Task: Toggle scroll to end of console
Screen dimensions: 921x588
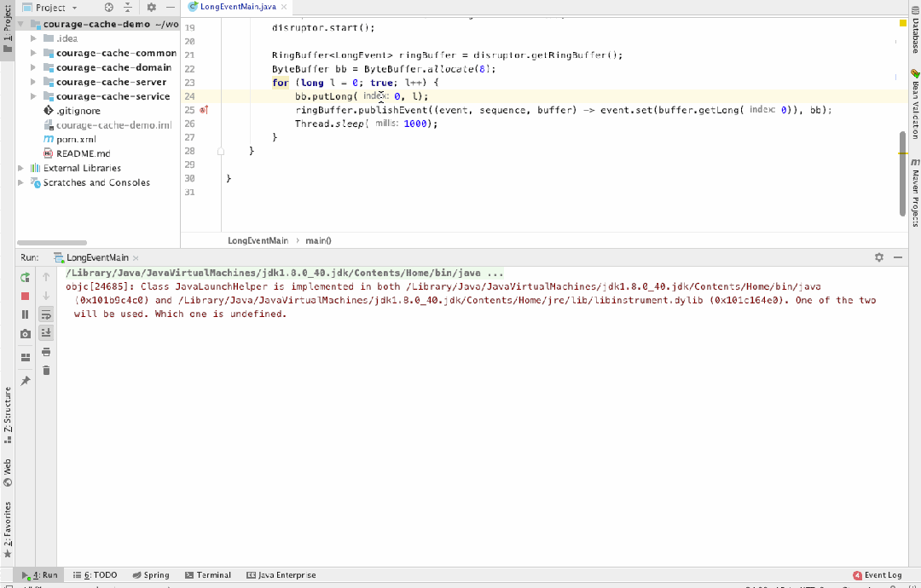Action: click(x=46, y=333)
